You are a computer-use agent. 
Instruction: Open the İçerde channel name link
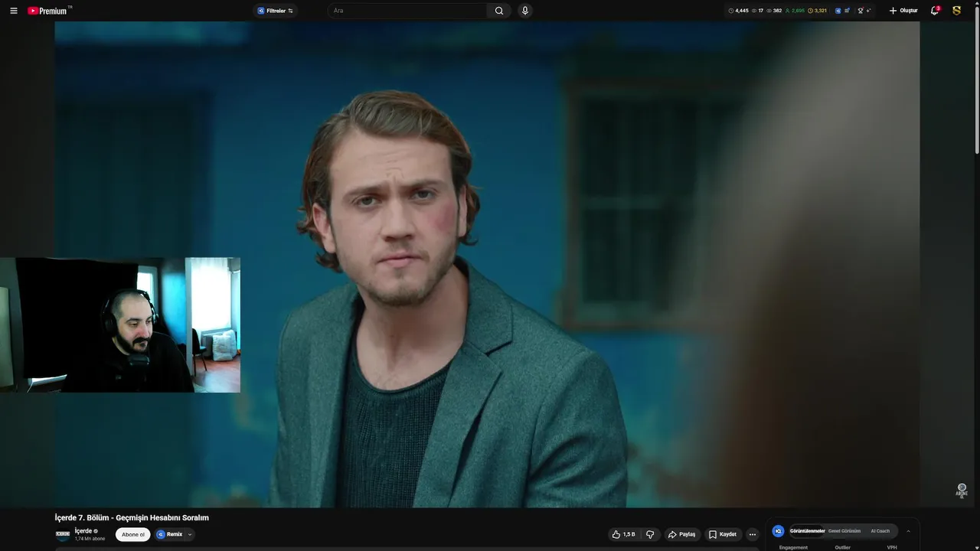pos(83,531)
